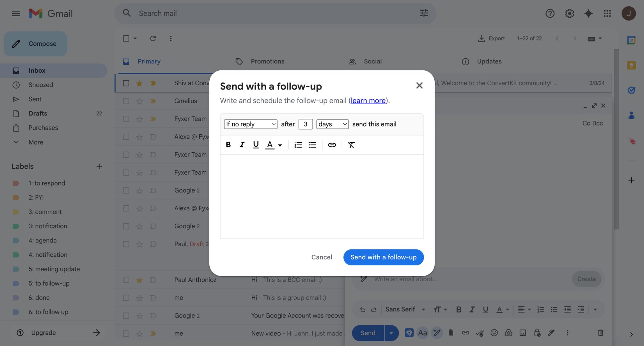Open Google Calendar panel
This screenshot has height=346, width=644.
(631, 40)
